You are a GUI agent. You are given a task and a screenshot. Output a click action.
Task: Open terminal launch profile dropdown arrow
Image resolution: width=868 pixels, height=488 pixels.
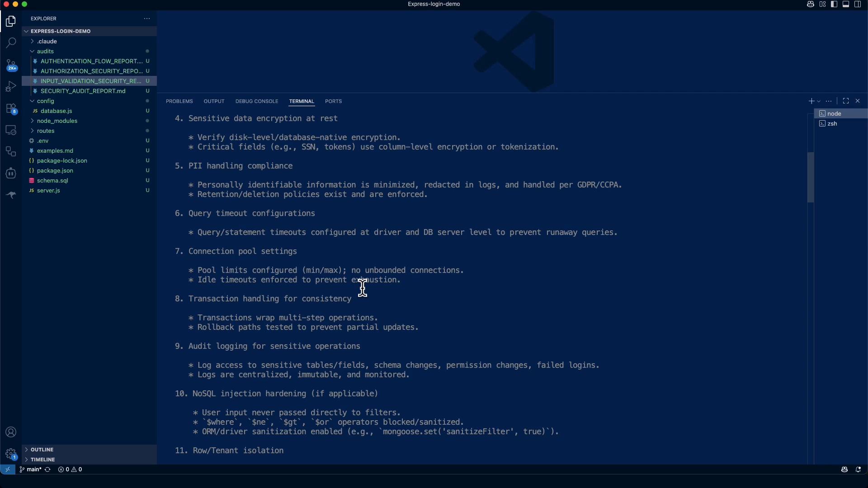[x=819, y=101]
